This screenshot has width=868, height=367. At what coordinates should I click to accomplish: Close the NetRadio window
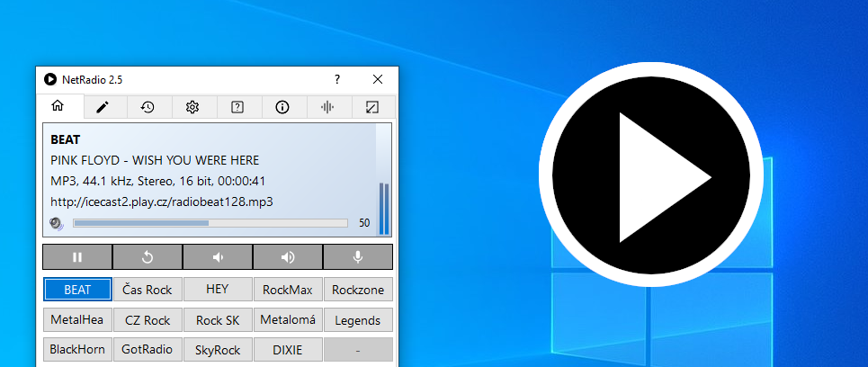[x=378, y=79]
